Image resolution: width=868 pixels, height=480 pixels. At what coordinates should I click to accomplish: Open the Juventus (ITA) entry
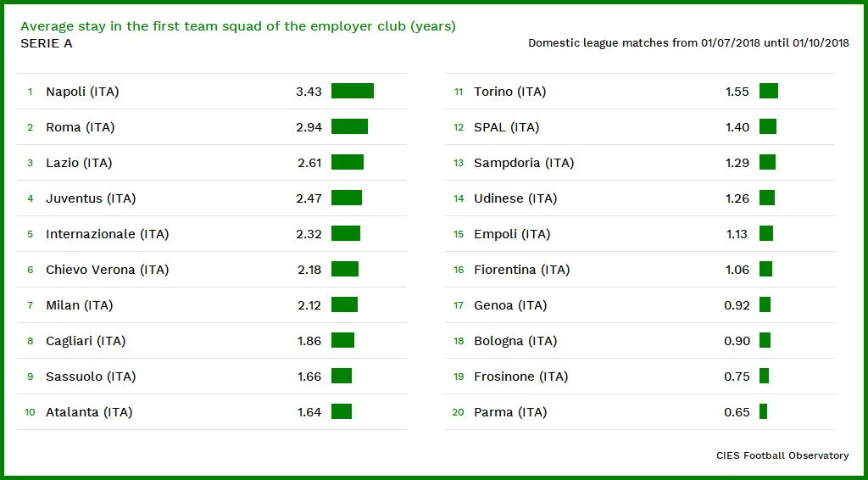point(91,198)
